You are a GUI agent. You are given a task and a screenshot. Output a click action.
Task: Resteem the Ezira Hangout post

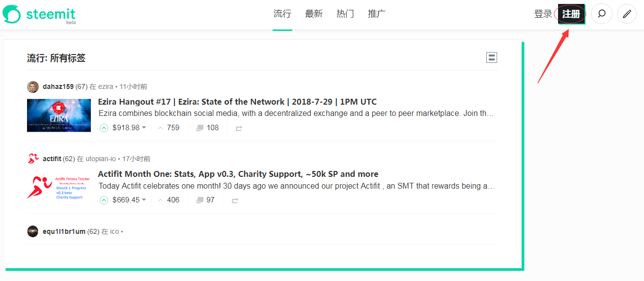tap(239, 128)
